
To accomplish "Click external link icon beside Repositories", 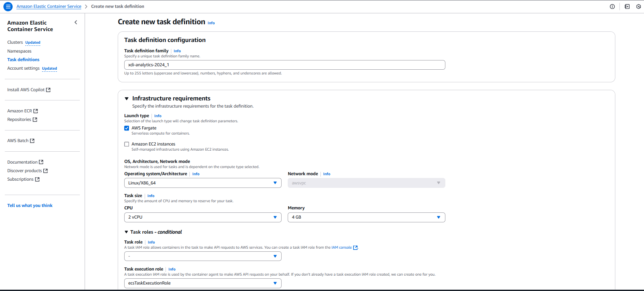I will (x=35, y=120).
